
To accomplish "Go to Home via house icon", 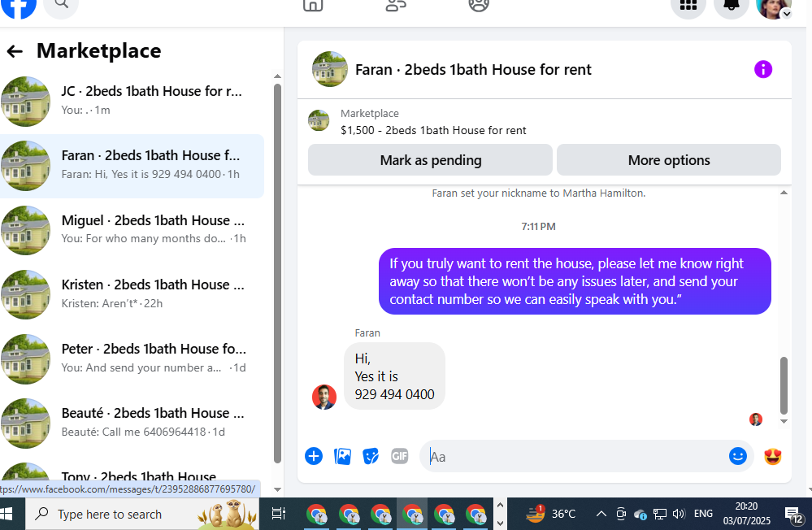I will (x=313, y=5).
